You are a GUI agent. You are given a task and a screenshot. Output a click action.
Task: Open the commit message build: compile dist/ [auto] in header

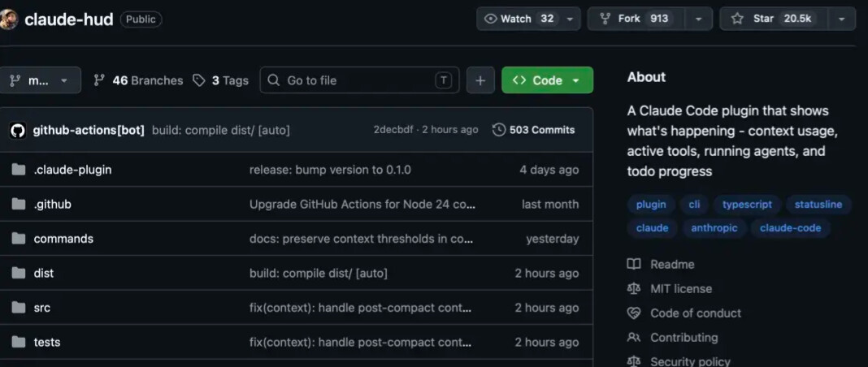(x=221, y=131)
